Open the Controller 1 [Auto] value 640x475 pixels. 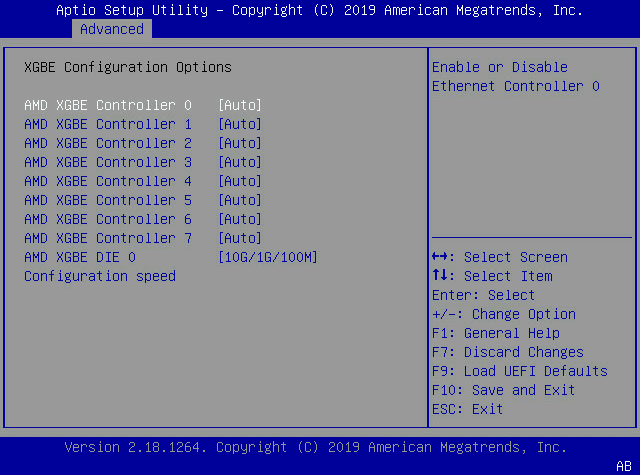[x=240, y=124]
